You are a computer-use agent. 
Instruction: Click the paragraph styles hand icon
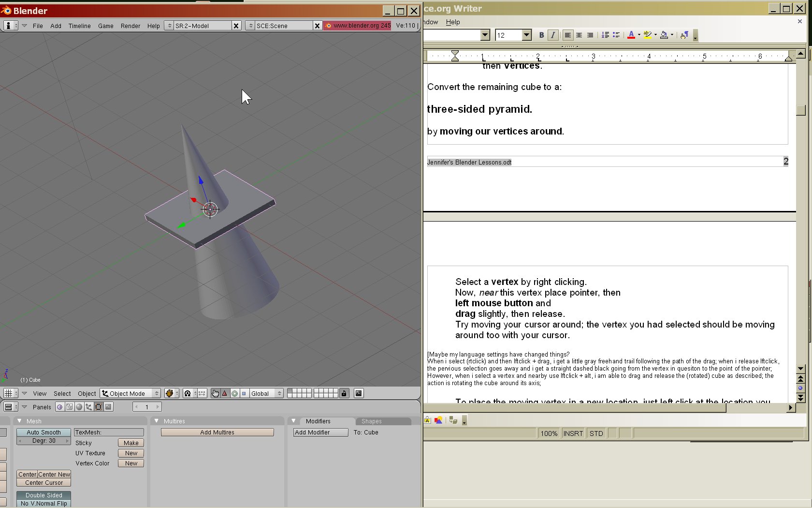coord(684,35)
